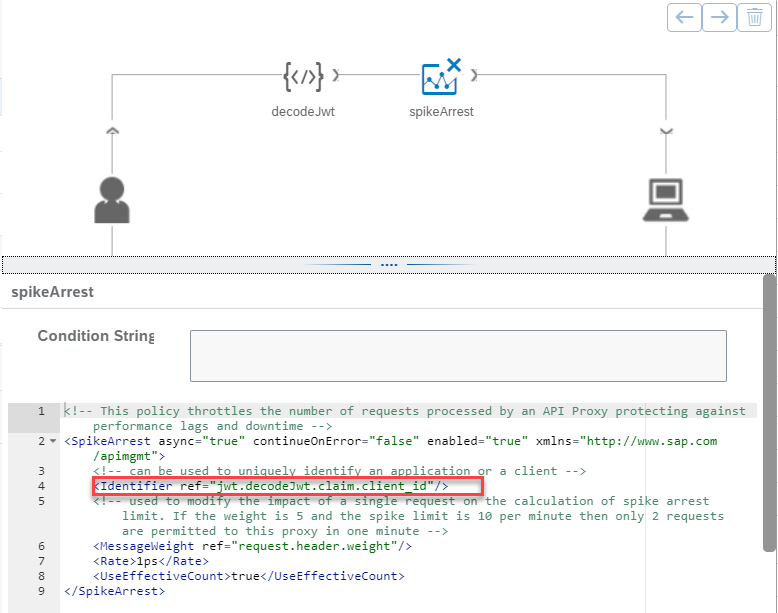Click comment about uniquely identify application

[x=340, y=471]
